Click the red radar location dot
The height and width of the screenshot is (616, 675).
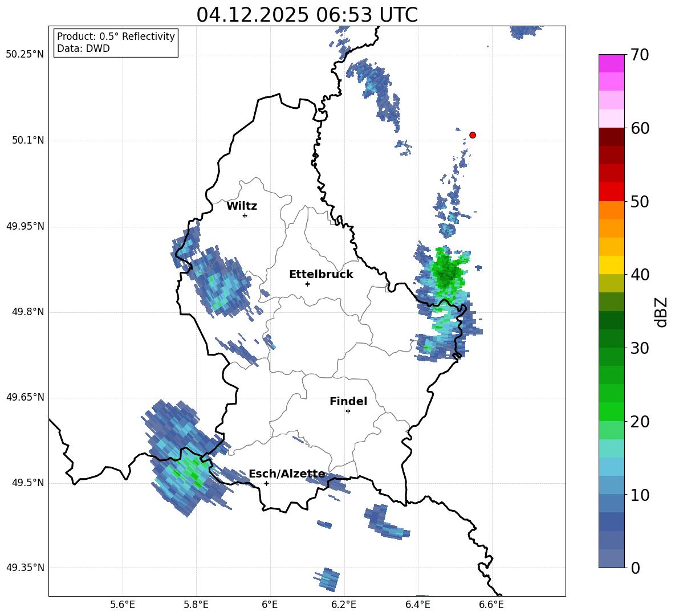(x=472, y=135)
